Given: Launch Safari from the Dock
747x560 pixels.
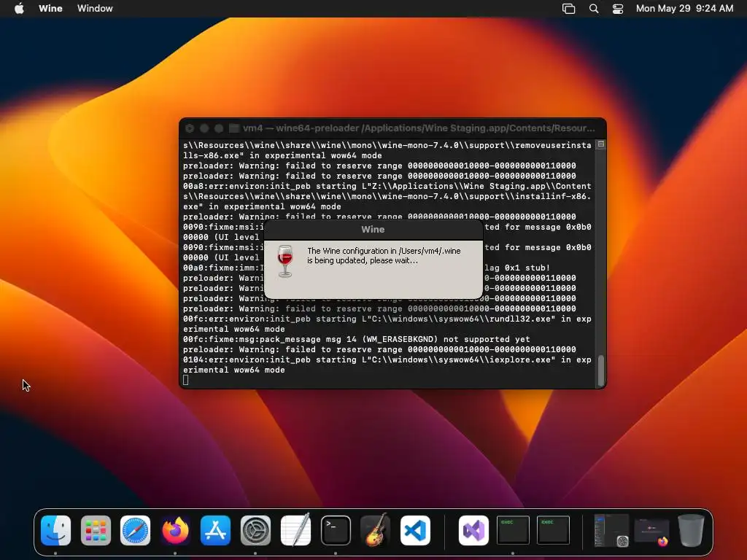Looking at the screenshot, I should point(135,530).
